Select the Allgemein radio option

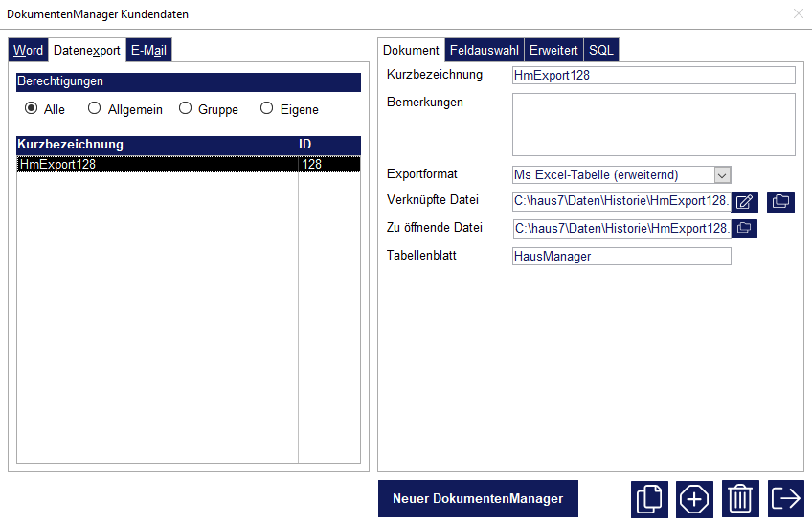95,109
